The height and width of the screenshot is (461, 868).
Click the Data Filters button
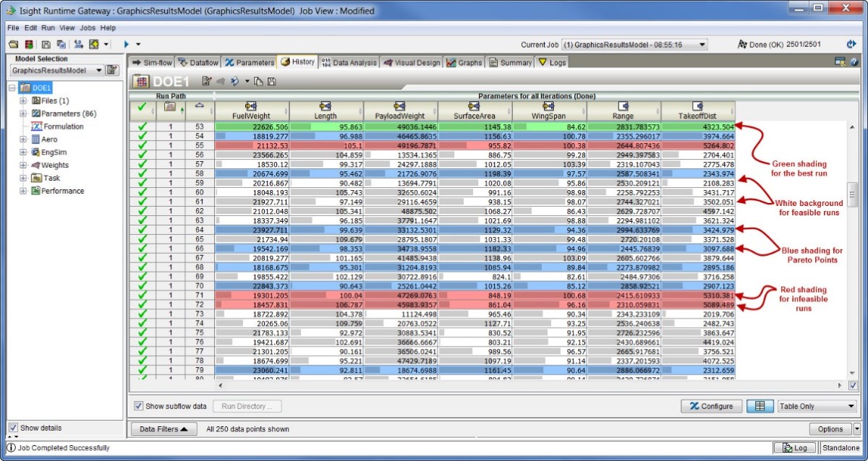click(163, 429)
